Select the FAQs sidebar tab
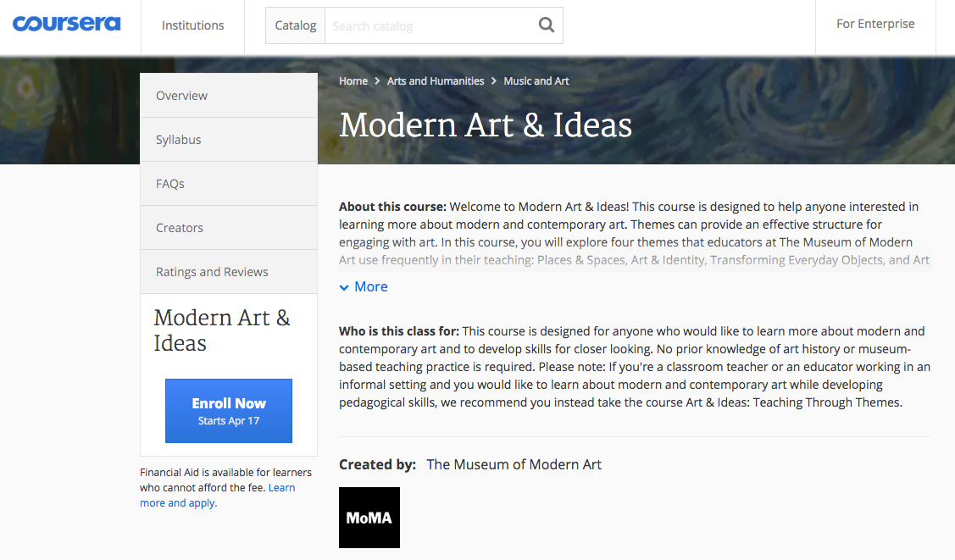This screenshot has height=560, width=955. (229, 184)
